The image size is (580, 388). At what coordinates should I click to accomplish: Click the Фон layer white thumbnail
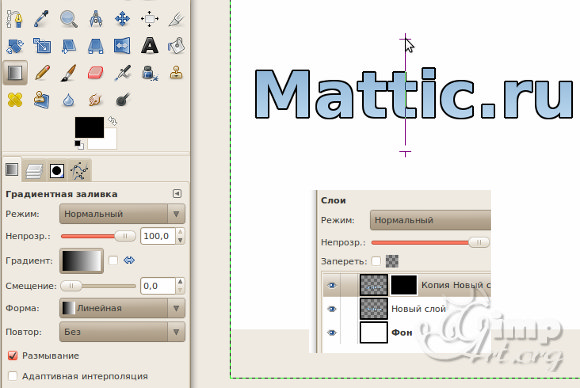click(x=374, y=333)
